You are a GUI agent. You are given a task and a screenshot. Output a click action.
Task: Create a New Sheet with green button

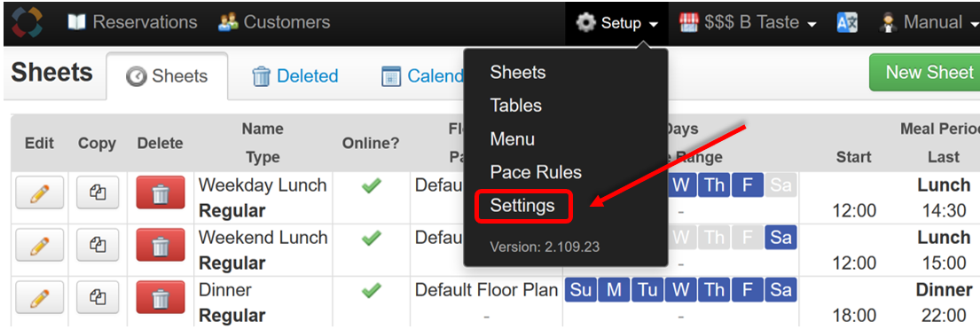click(x=926, y=73)
